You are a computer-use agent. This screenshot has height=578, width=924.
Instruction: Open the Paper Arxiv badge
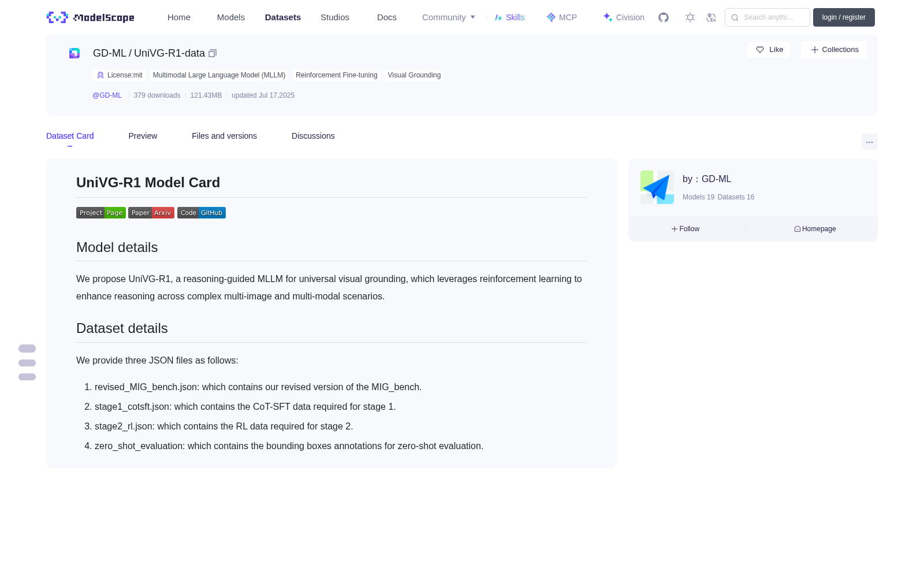tap(151, 213)
